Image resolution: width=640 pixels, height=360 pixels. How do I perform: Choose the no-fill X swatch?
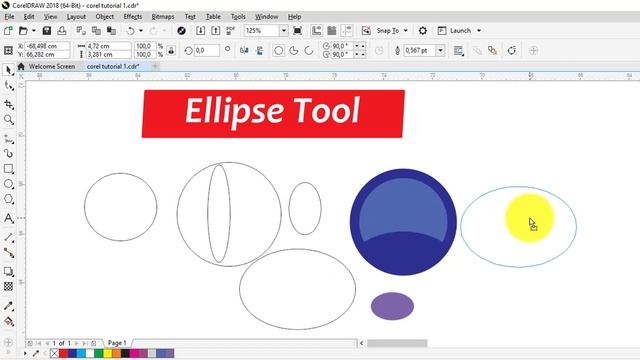click(54, 353)
